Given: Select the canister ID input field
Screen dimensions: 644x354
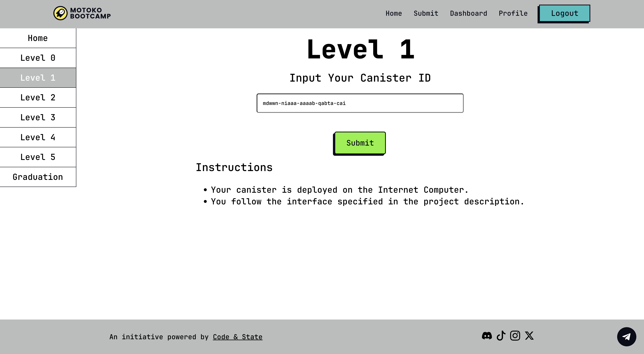Looking at the screenshot, I should (360, 103).
